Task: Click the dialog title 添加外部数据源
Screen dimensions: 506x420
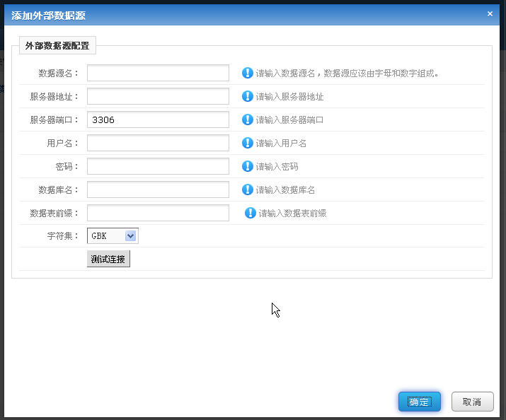Action: (x=48, y=16)
